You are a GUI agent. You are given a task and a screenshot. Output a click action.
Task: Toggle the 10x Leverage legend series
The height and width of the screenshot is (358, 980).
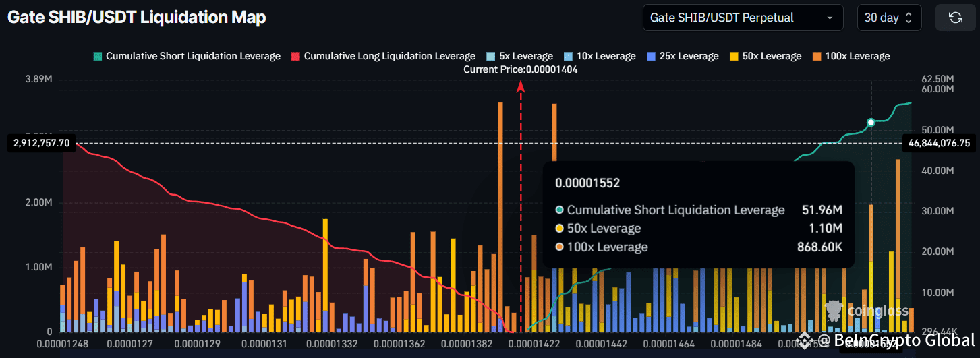(x=599, y=56)
